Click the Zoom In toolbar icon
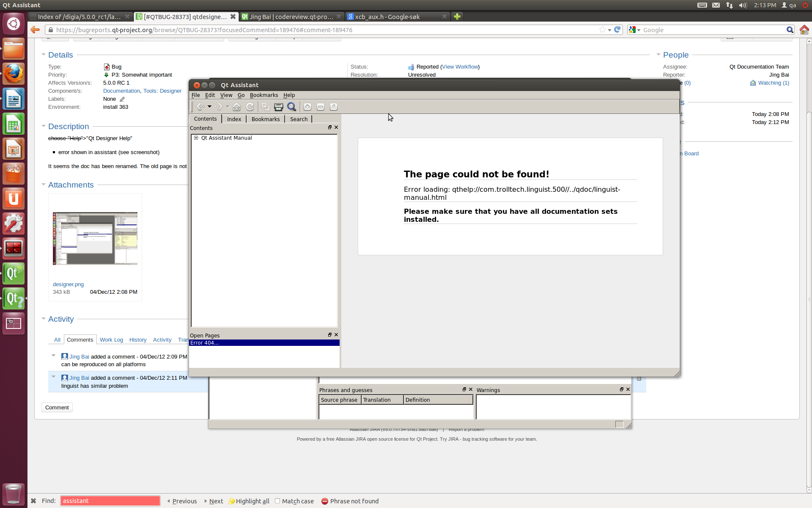Image resolution: width=812 pixels, height=508 pixels. [x=307, y=107]
